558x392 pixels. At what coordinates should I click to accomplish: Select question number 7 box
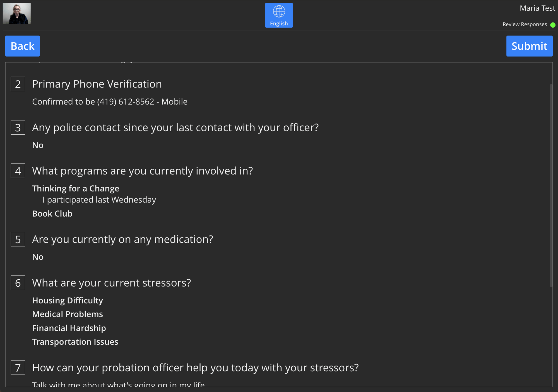(x=18, y=367)
